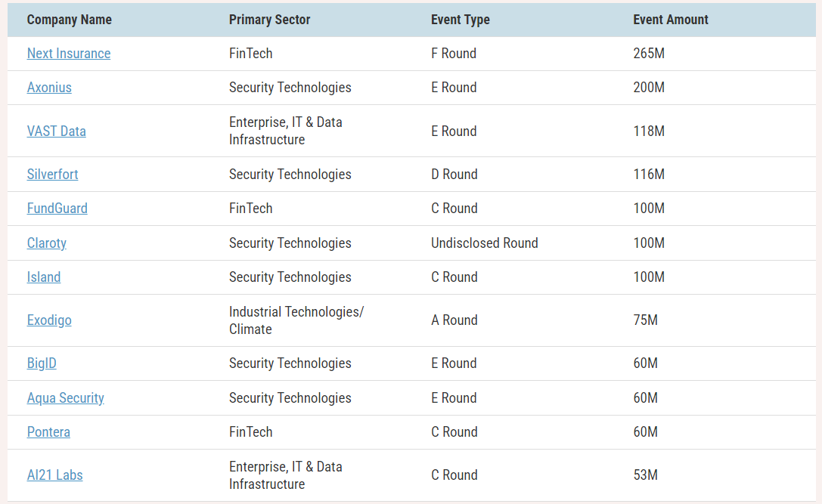Open the Axonius company link
822x504 pixels.
click(x=49, y=88)
